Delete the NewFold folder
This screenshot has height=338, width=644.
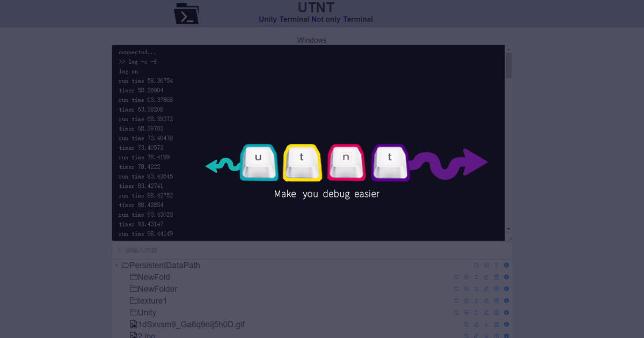(496, 277)
